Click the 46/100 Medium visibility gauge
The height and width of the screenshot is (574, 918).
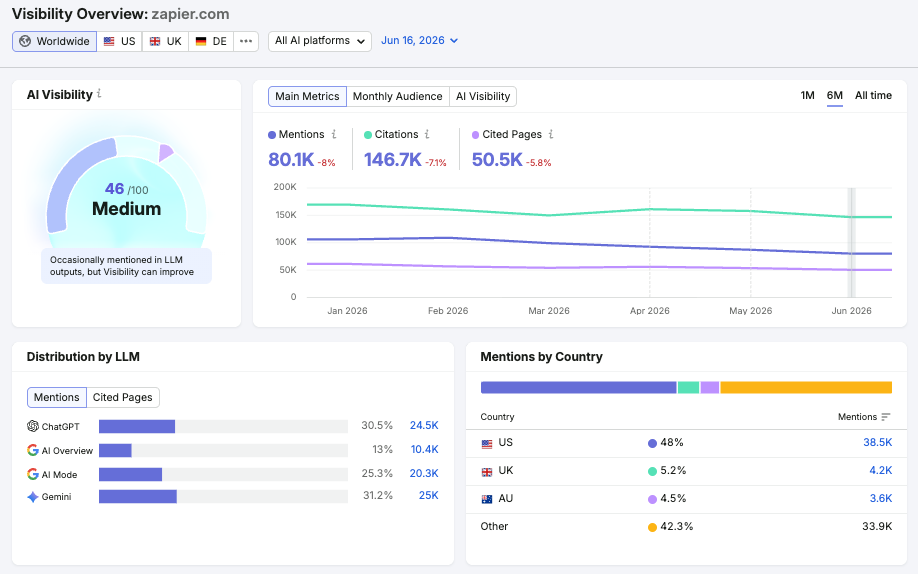coord(126,192)
